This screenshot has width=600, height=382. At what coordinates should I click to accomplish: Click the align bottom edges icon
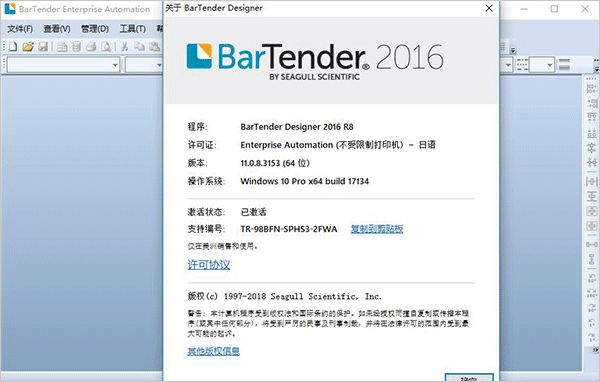pos(592,133)
